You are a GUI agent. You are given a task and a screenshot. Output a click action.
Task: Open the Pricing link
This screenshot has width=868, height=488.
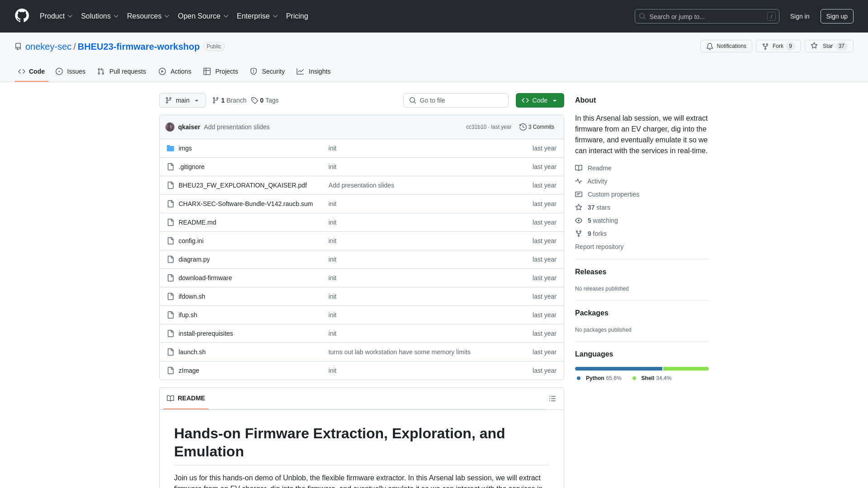coord(297,16)
